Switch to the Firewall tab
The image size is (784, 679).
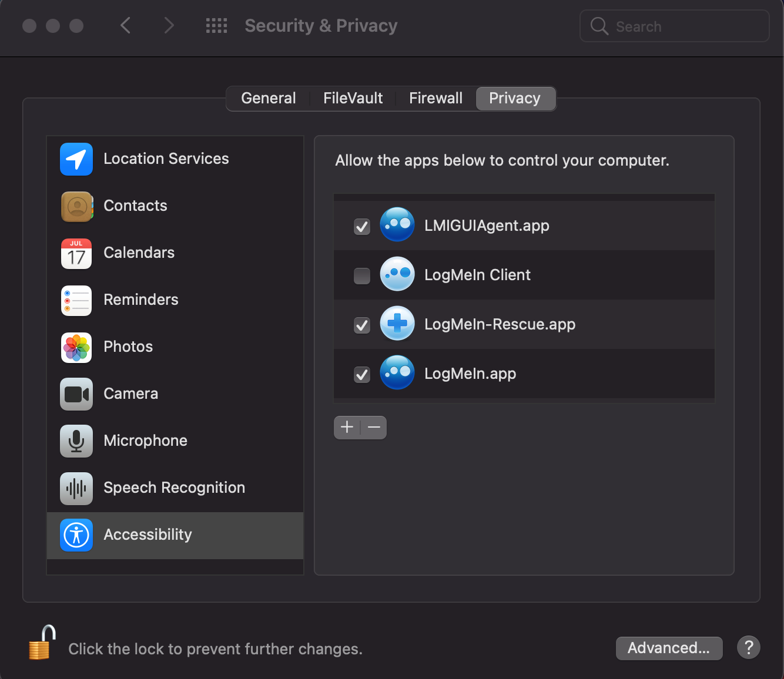pos(435,98)
